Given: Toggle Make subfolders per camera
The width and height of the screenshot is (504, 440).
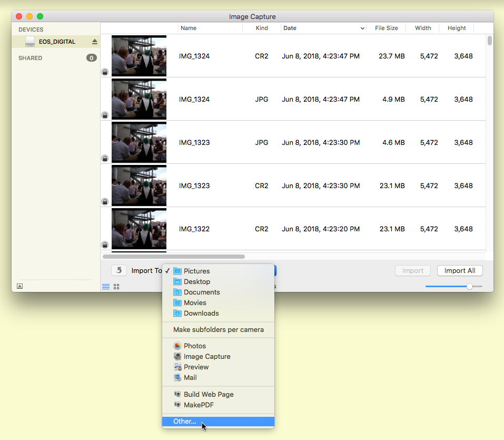Looking at the screenshot, I should [218, 329].
